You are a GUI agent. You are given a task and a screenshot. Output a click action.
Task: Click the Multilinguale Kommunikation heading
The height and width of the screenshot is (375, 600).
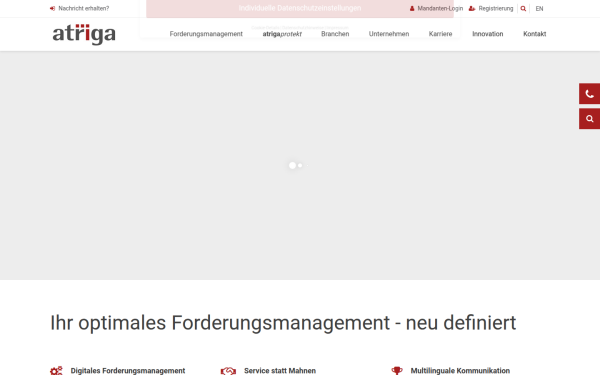(460, 371)
